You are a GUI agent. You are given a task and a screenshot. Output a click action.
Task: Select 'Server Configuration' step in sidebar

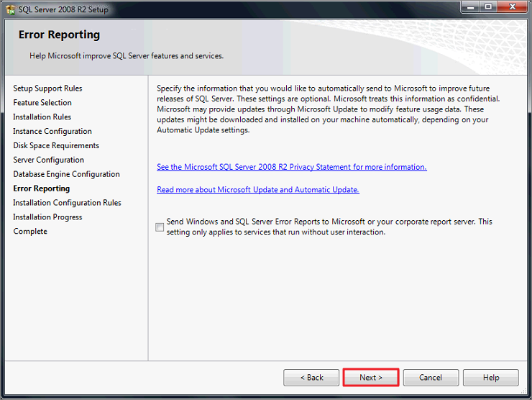click(x=48, y=160)
